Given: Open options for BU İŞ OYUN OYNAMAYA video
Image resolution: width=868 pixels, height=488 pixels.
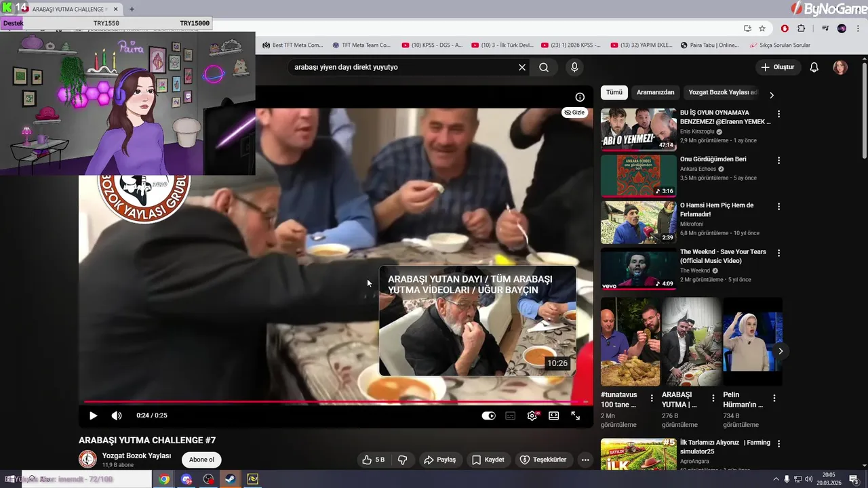Looking at the screenshot, I should pos(778,114).
